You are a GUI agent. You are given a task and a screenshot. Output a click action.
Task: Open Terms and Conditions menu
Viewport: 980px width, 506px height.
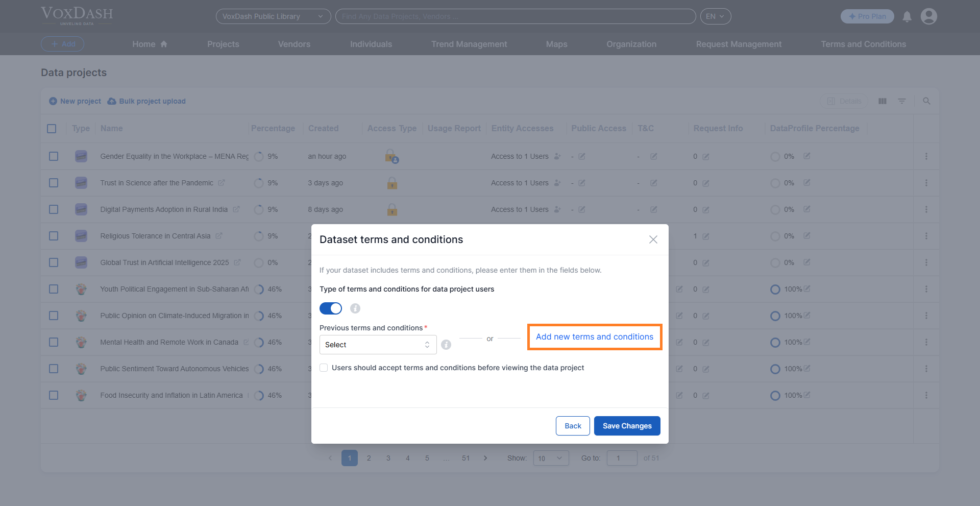coord(863,44)
